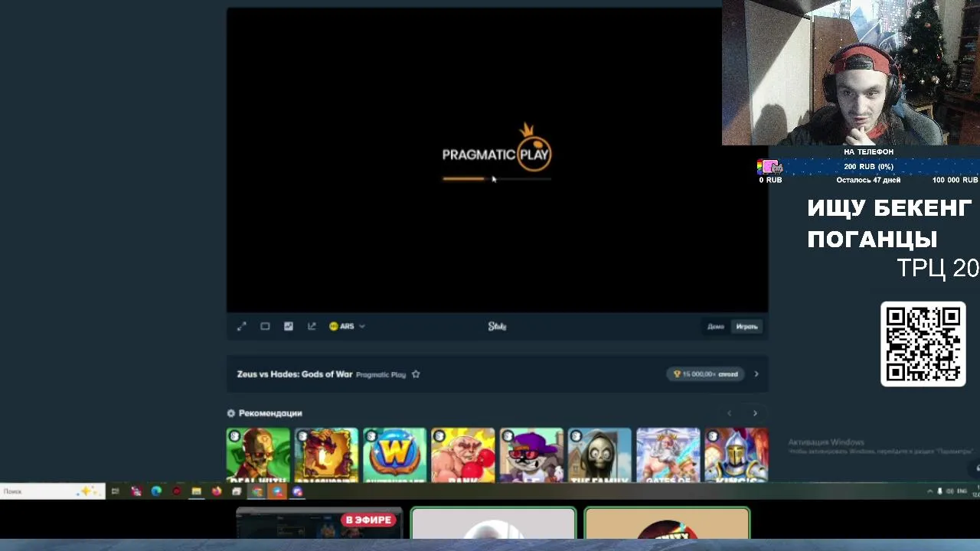Click the donation goal progress bar
The image size is (980, 551).
[x=868, y=167]
